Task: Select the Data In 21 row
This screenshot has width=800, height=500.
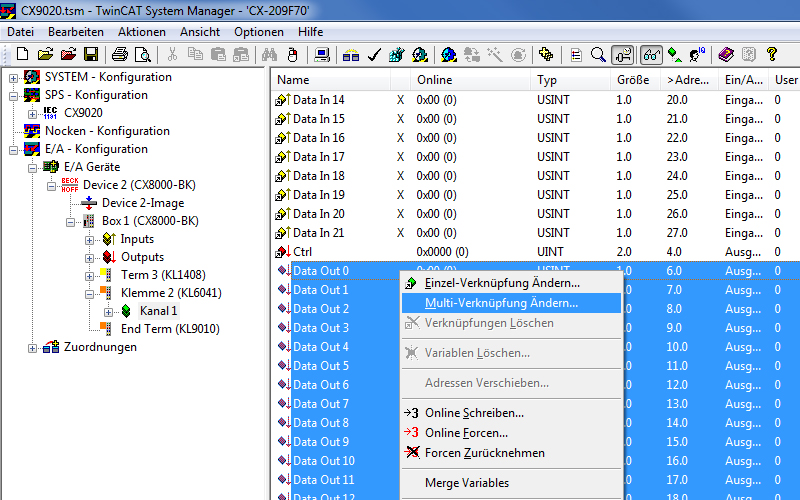Action: (x=535, y=233)
